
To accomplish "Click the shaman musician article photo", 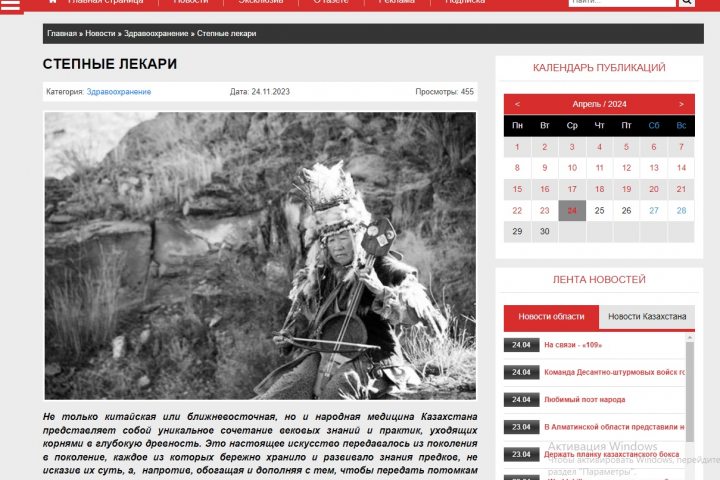I will tap(260, 256).
